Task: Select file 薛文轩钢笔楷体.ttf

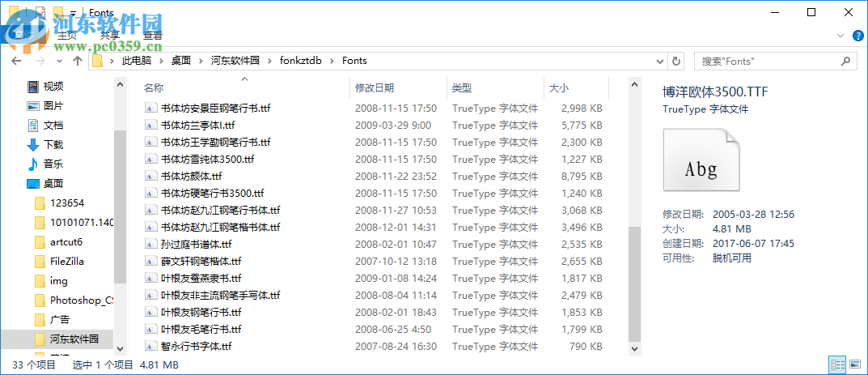Action: pos(201,262)
